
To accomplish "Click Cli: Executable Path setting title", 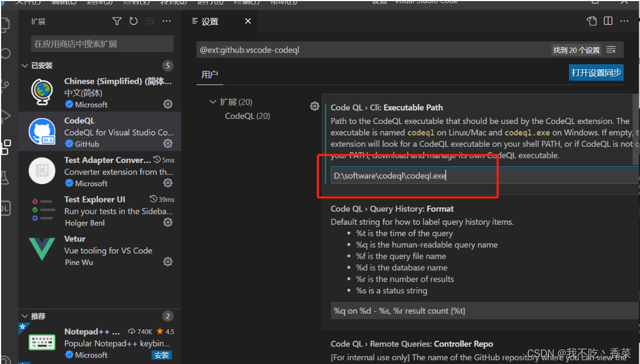I will coord(387,108).
